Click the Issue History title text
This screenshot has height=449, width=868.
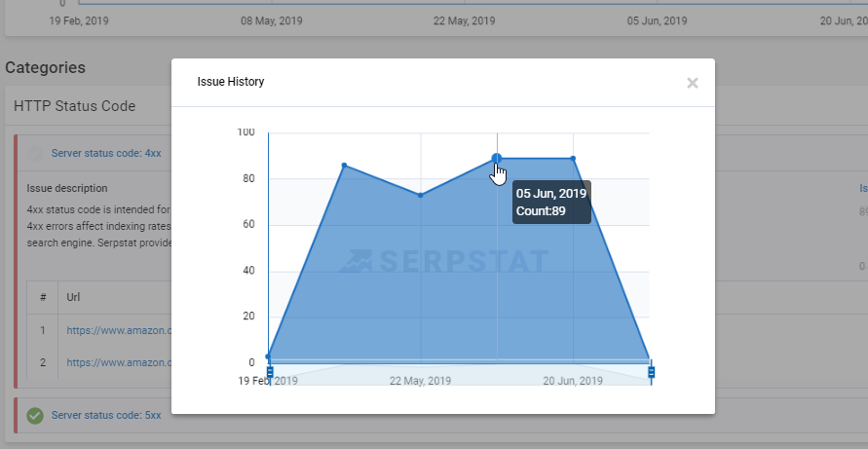click(231, 82)
